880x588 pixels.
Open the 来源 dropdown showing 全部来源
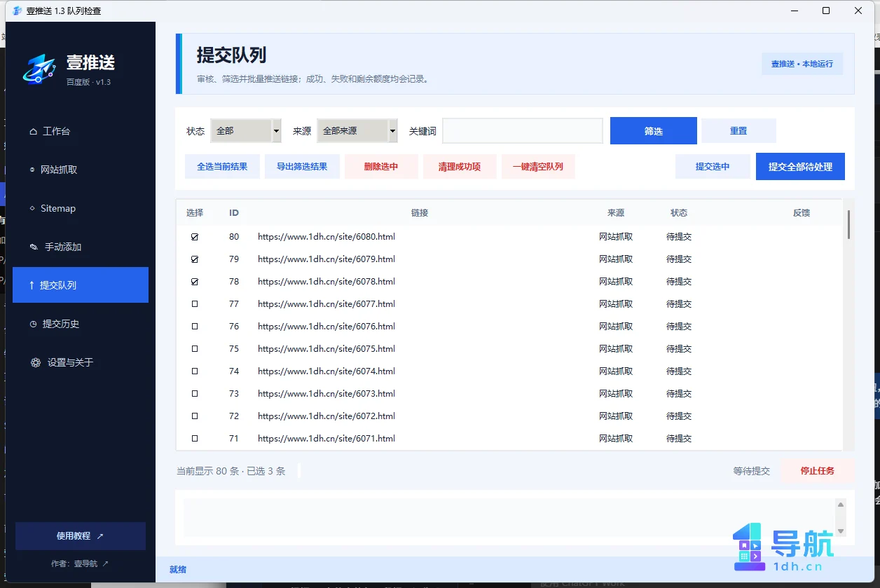[357, 131]
